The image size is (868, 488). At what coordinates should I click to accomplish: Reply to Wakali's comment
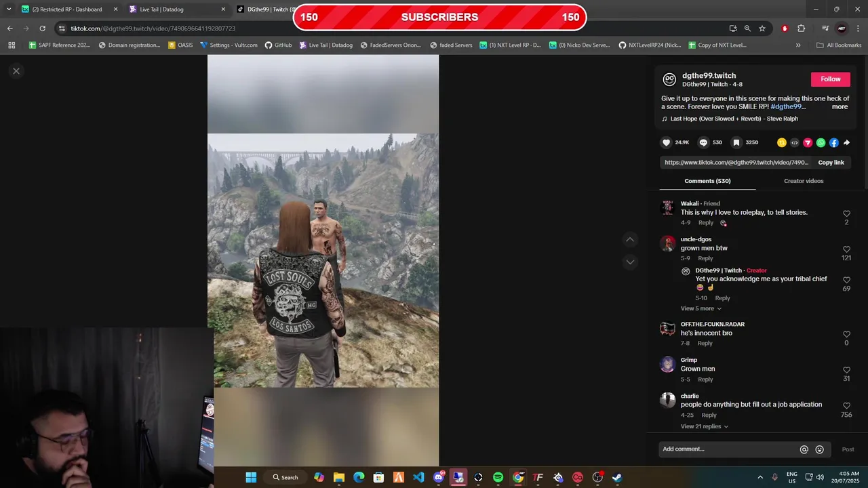(x=706, y=223)
